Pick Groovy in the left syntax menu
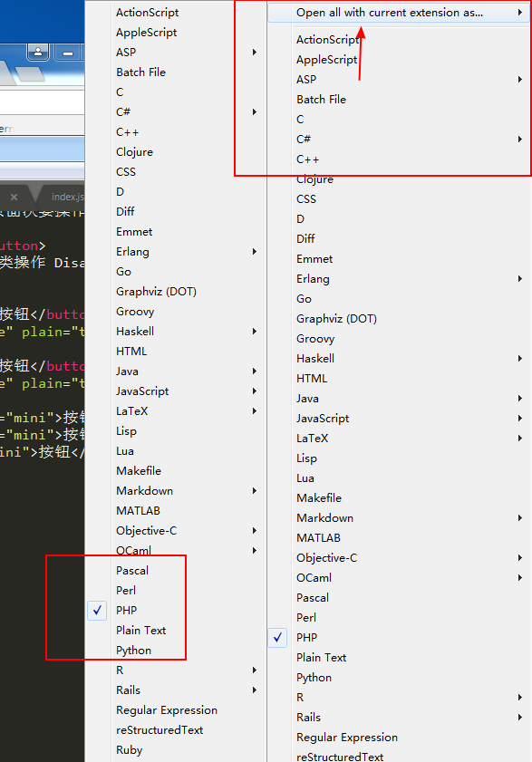The image size is (532, 762). (135, 312)
